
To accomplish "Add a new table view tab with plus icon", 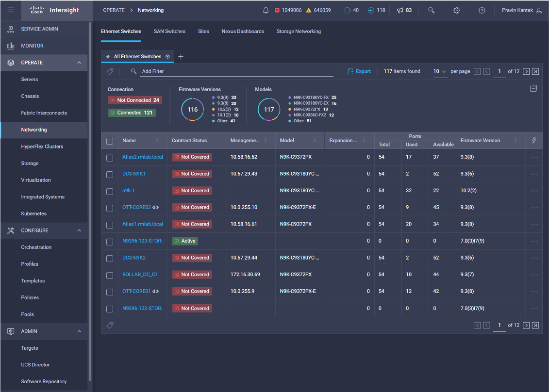I will 181,56.
